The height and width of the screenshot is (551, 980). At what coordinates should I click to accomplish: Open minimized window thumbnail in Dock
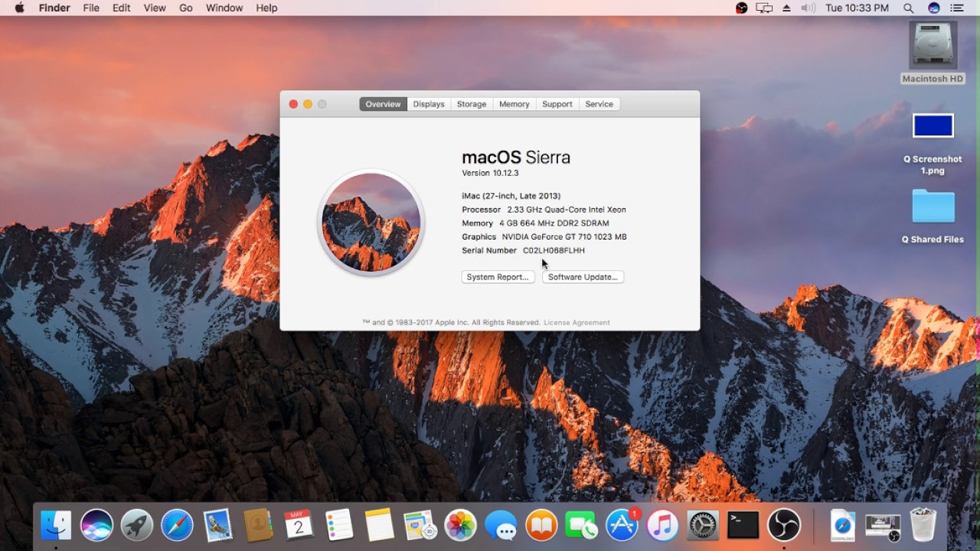(x=883, y=525)
